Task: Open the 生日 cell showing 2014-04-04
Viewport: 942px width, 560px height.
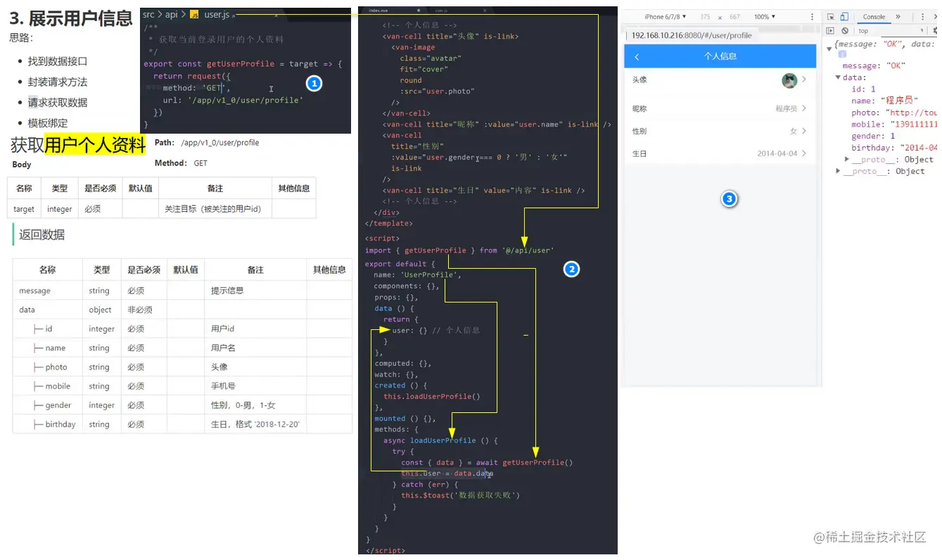Action: point(720,153)
